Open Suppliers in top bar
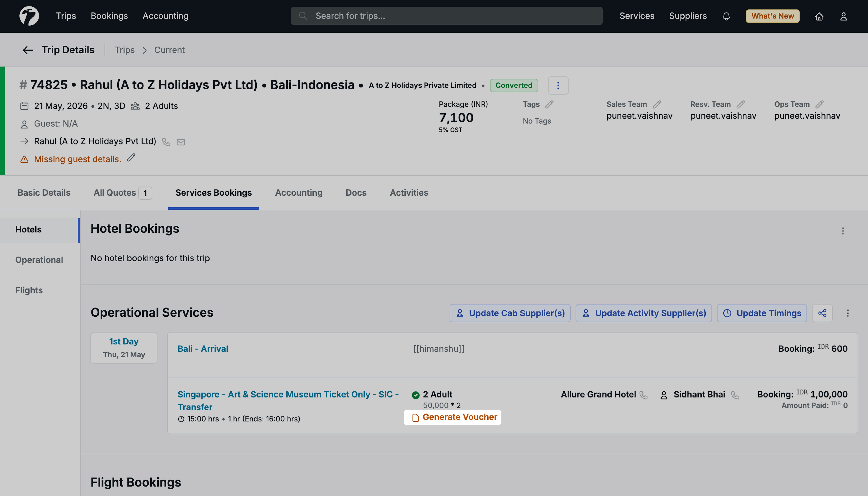 [x=688, y=16]
